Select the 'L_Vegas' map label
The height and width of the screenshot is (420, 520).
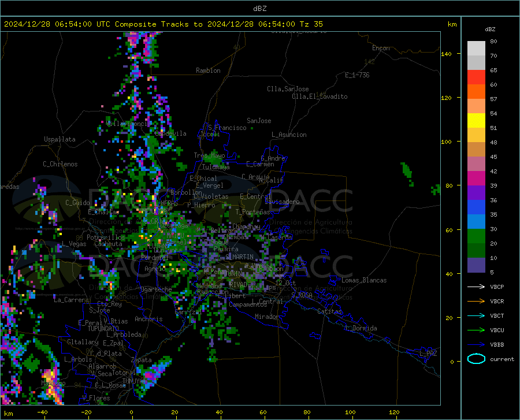74,244
